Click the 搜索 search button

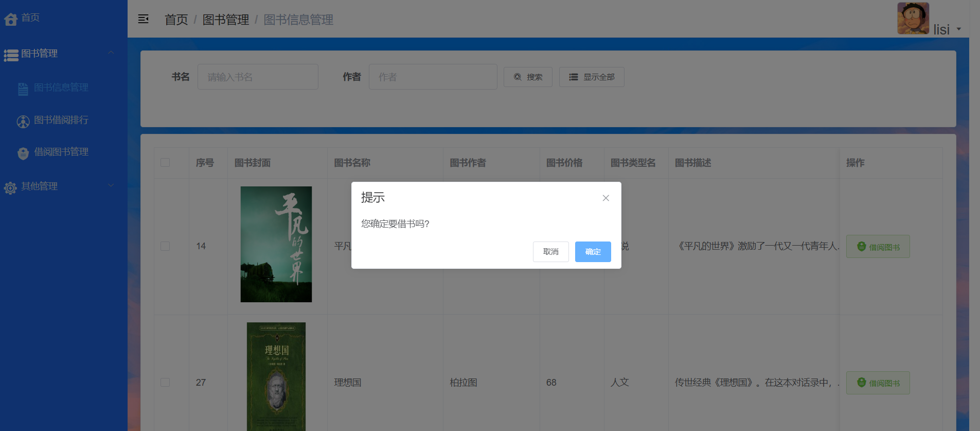tap(528, 77)
